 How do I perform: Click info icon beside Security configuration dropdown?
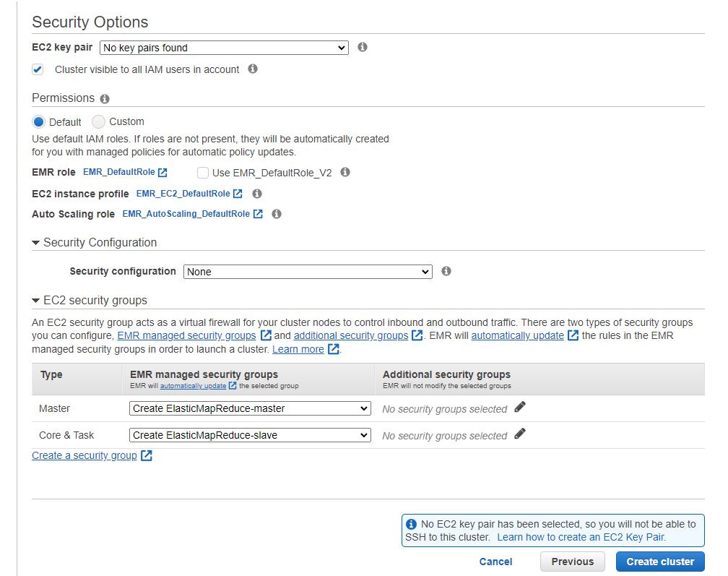point(446,271)
